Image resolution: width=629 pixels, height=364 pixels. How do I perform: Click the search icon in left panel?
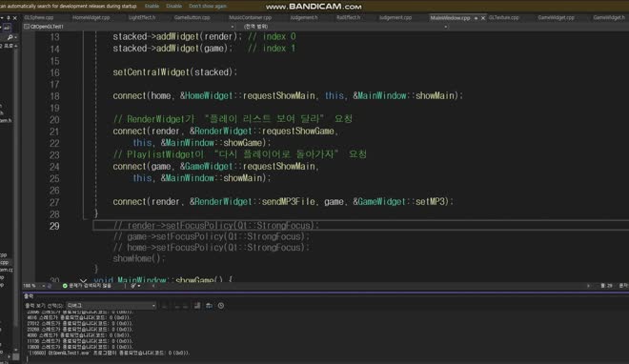tap(10, 37)
